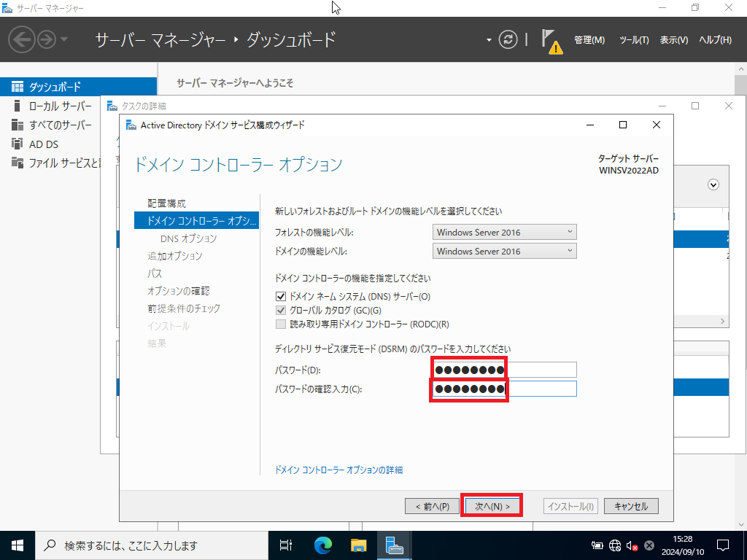Click the AD DS icon in the sidebar
Screen dimensions: 747x560
[x=18, y=144]
